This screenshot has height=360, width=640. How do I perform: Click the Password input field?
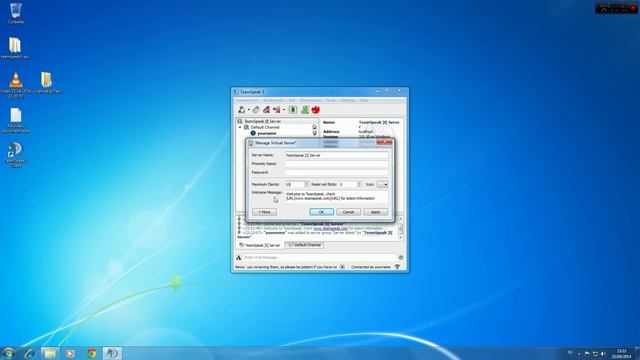[x=336, y=172]
